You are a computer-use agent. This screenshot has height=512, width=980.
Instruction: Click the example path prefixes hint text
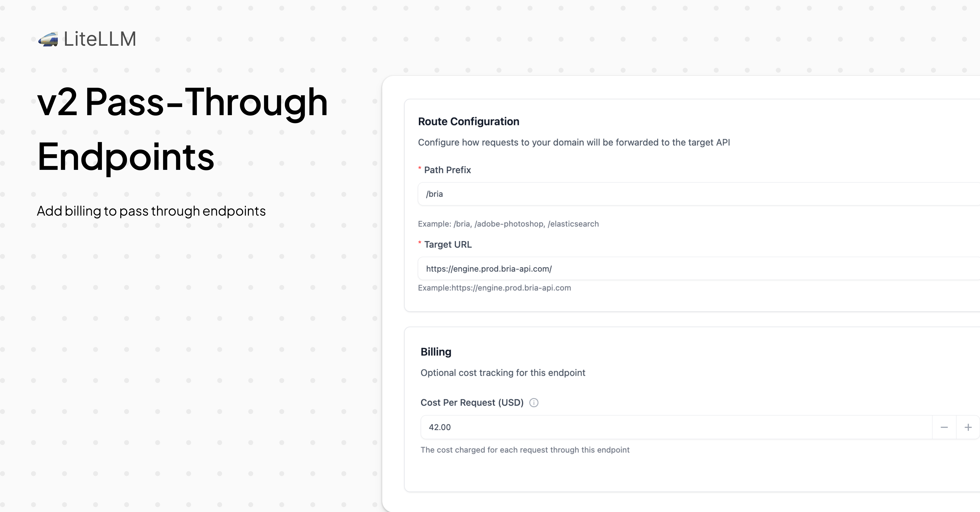508,224
